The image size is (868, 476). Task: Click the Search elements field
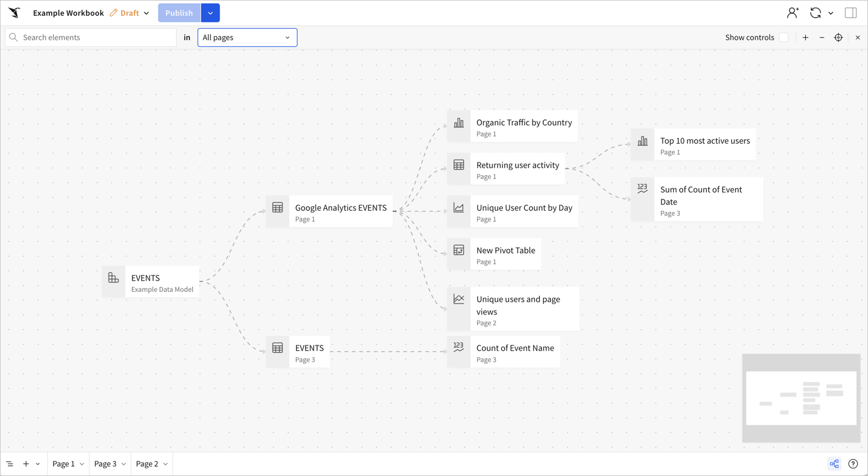point(91,38)
